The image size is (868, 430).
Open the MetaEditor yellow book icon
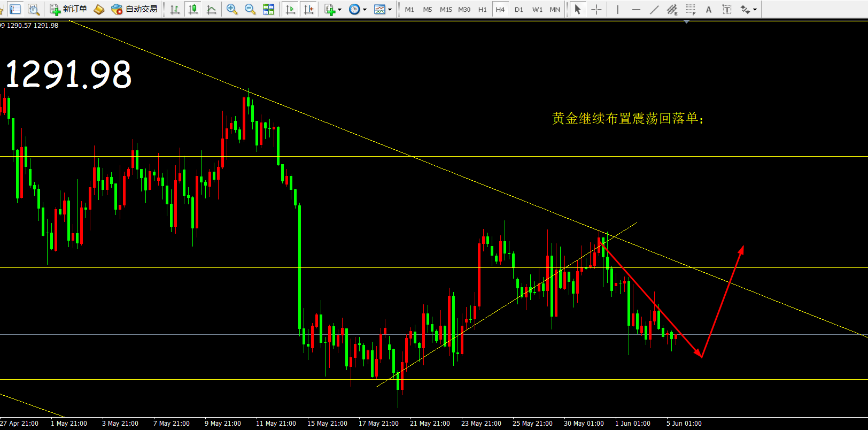click(x=99, y=9)
